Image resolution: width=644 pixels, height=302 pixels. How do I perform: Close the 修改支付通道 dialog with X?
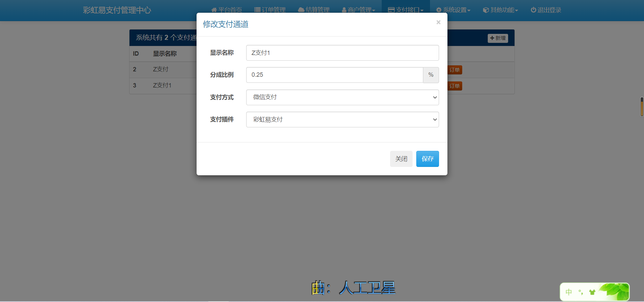point(438,22)
